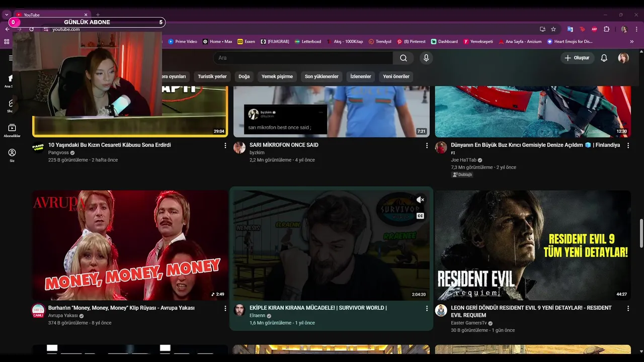This screenshot has height=362, width=644.
Task: Open 'LEON GERİ DÖNDÜ! RESIDENT EVIL 9' title
Action: (x=531, y=311)
